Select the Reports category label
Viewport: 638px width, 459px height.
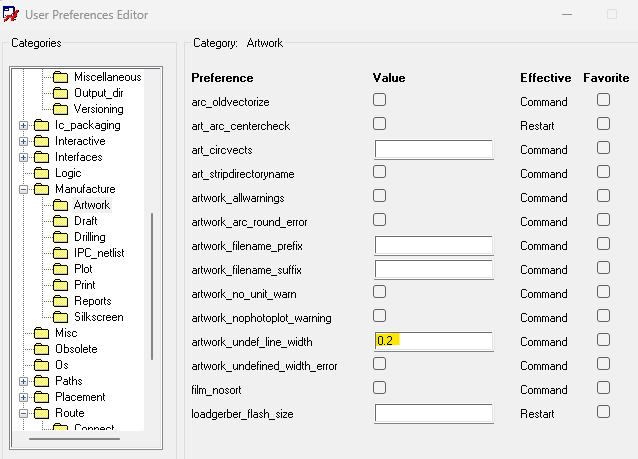pos(92,301)
